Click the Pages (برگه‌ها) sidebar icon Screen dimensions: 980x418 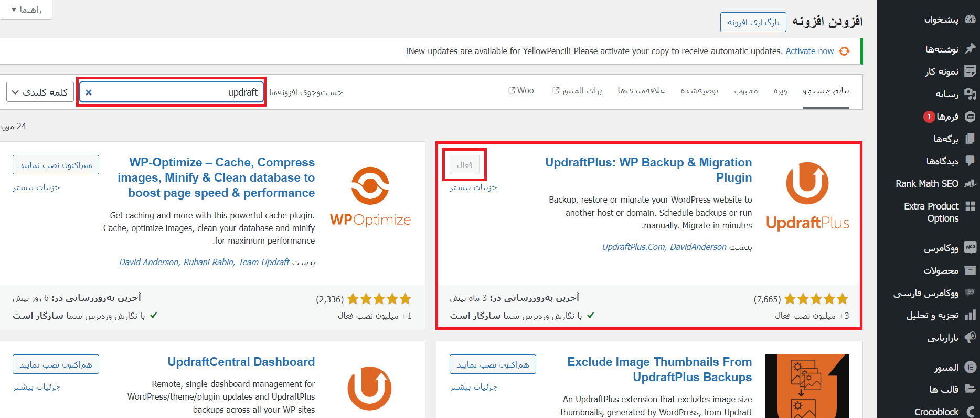(x=970, y=139)
